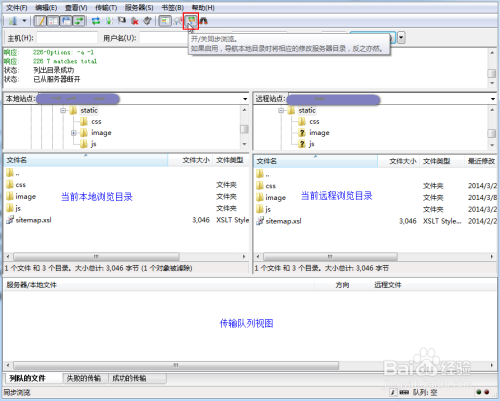This screenshot has height=401, width=500.
Task: Click the green activity LED in status bar
Action: pos(479,392)
